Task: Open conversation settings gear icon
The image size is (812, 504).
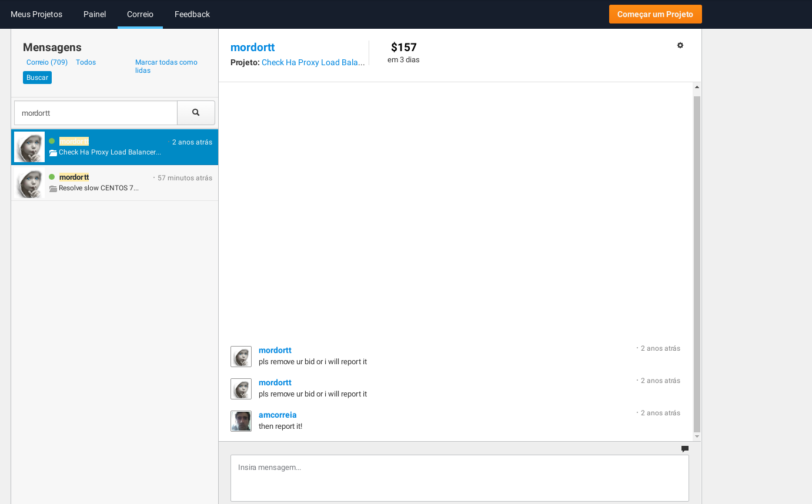Action: tap(680, 45)
